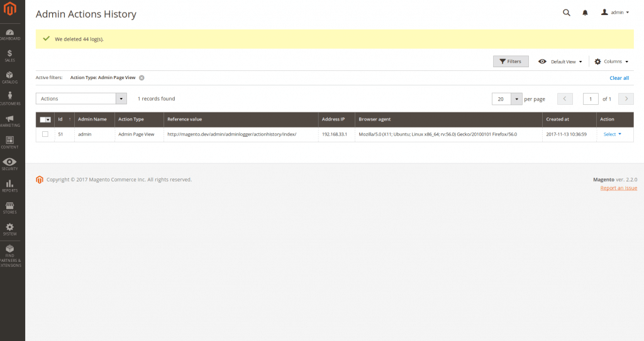644x341 pixels.
Task: Open the Customers sidebar menu
Action: tap(11, 99)
